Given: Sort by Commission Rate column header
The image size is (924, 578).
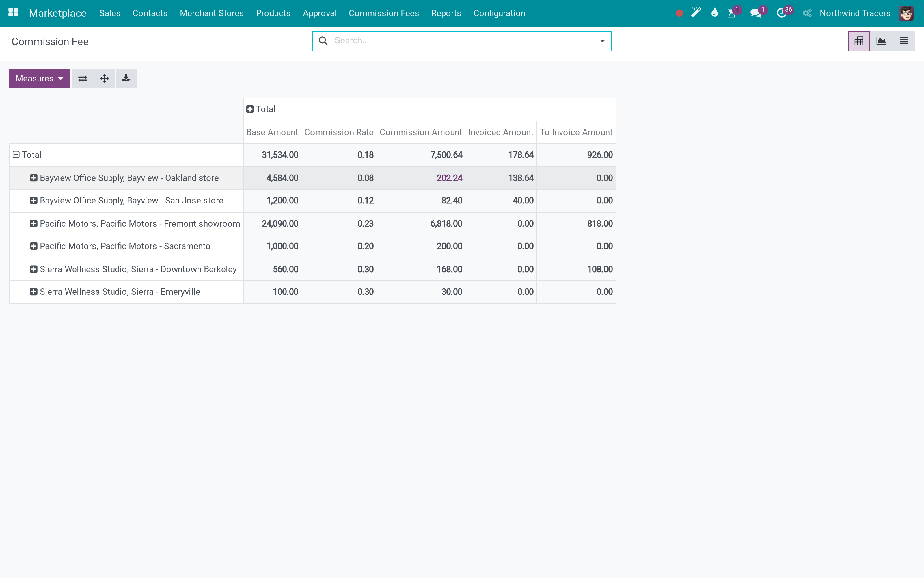Looking at the screenshot, I should [339, 132].
